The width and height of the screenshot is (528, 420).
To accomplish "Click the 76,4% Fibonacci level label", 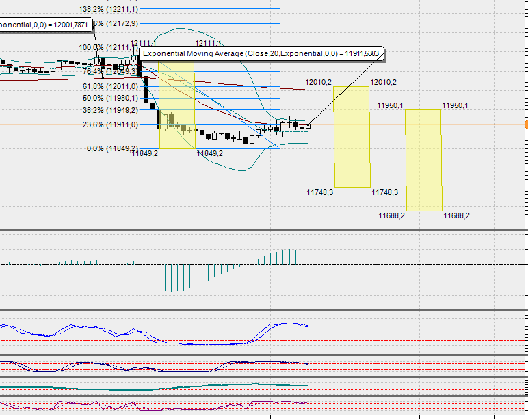I will coord(110,71).
